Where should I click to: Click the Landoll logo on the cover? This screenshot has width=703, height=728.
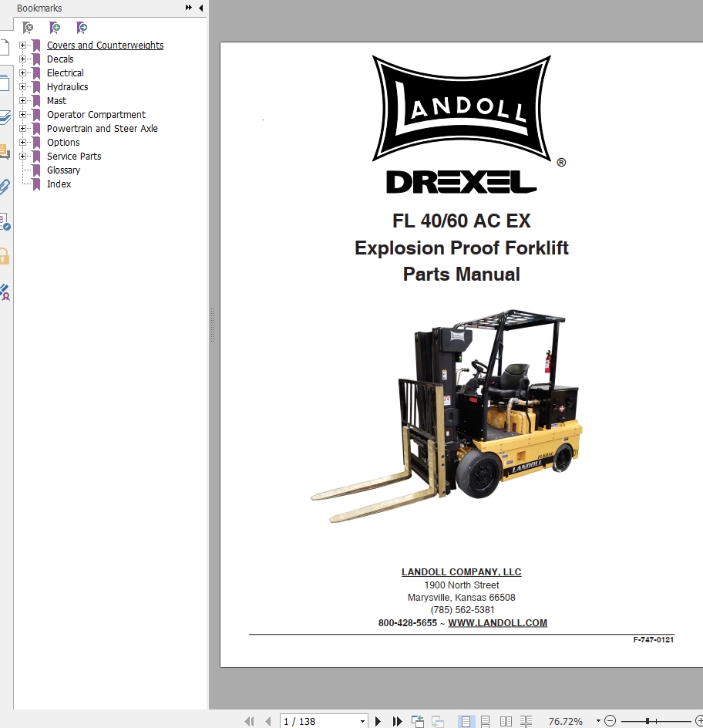coord(461,108)
